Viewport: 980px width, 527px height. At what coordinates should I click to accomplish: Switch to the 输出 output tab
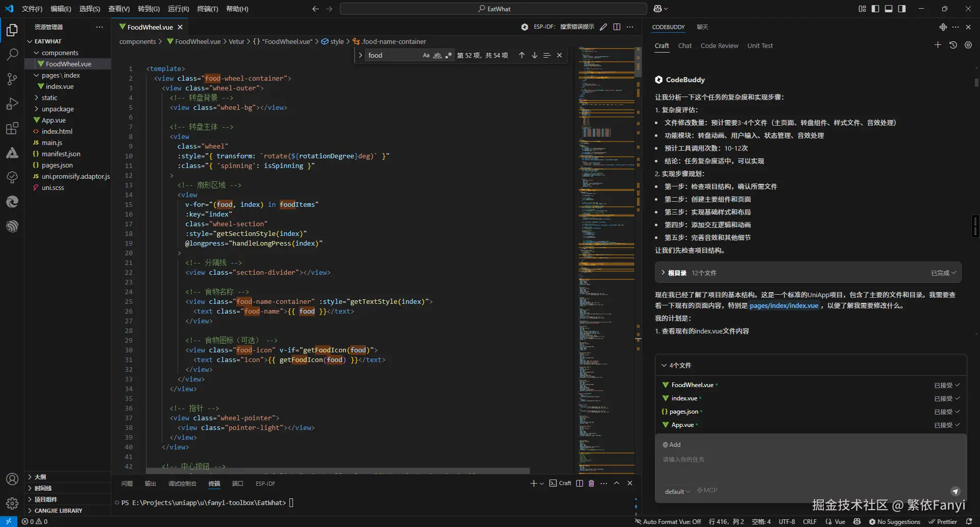pos(151,483)
